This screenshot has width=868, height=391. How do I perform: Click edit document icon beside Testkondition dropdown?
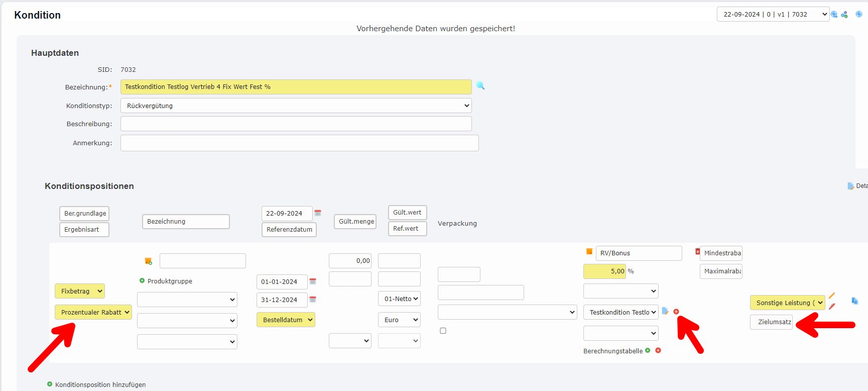pos(665,311)
